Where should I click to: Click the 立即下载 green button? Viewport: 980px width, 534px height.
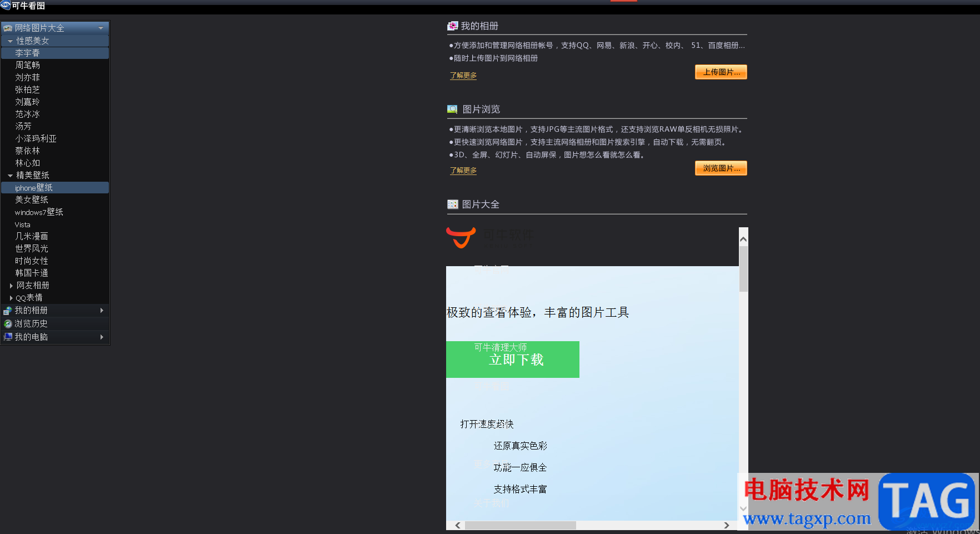tap(513, 360)
